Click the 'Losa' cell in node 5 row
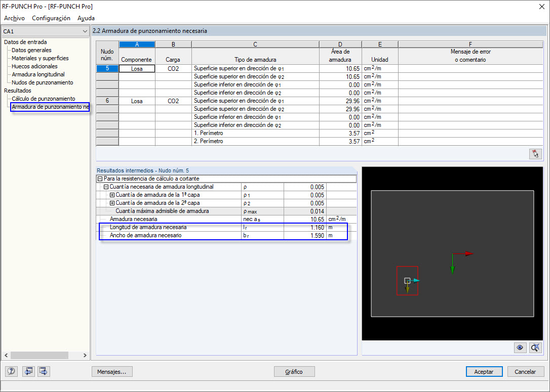The height and width of the screenshot is (392, 550). [x=137, y=69]
